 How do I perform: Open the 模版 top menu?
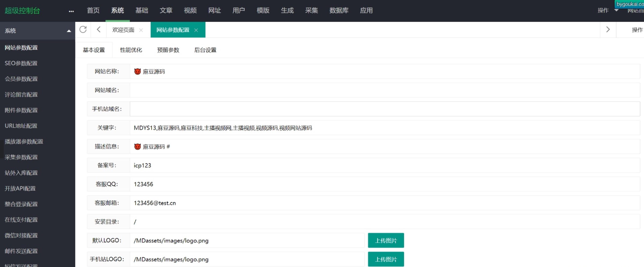coord(263,10)
